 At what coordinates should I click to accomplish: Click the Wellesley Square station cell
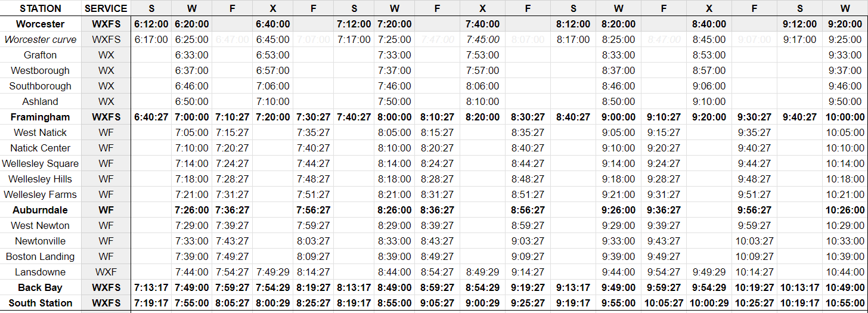click(x=41, y=163)
